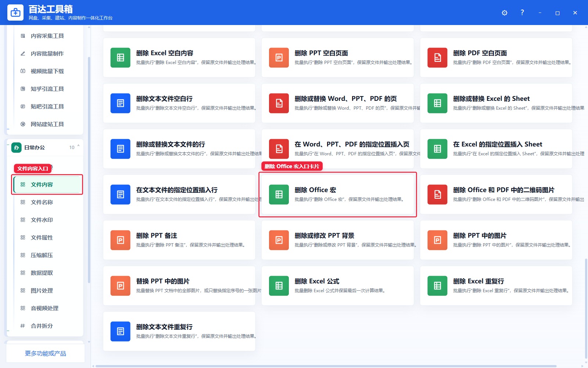
Task: Click the 删除文本文件空白行 blue document icon
Action: [121, 103]
